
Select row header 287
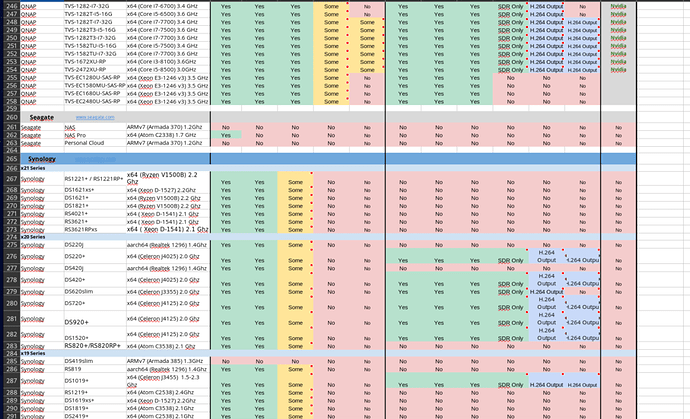click(x=11, y=381)
